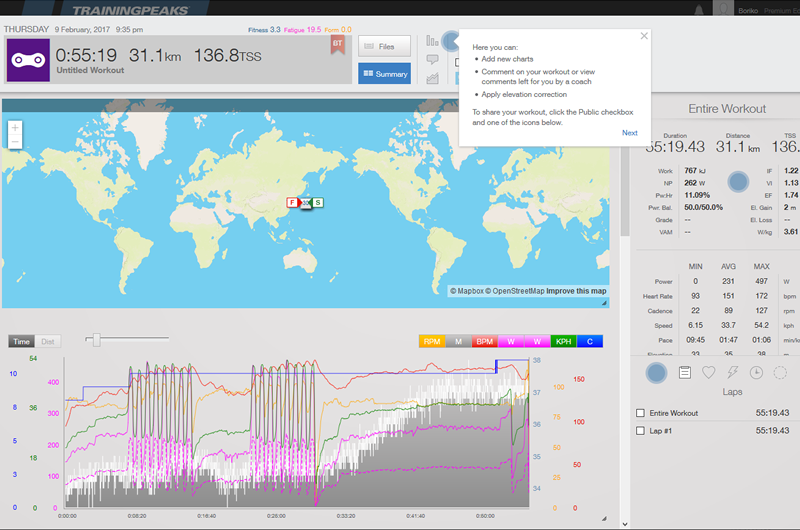This screenshot has height=530, width=800.
Task: Select the power lightning bolt icon
Action: point(733,372)
